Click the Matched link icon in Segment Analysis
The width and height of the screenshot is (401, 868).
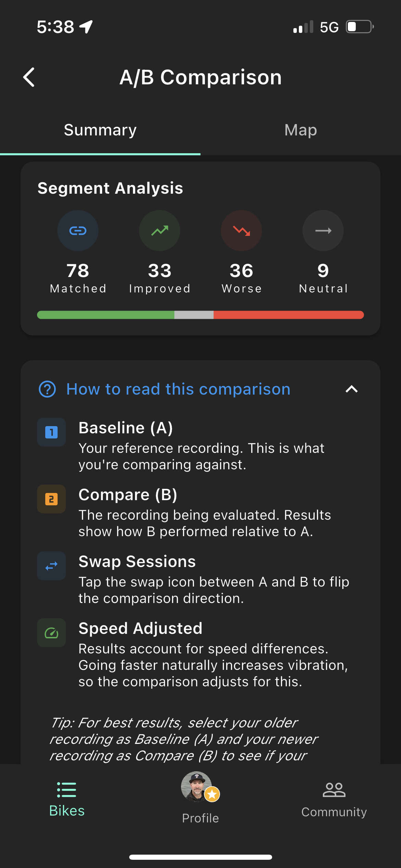click(x=78, y=230)
